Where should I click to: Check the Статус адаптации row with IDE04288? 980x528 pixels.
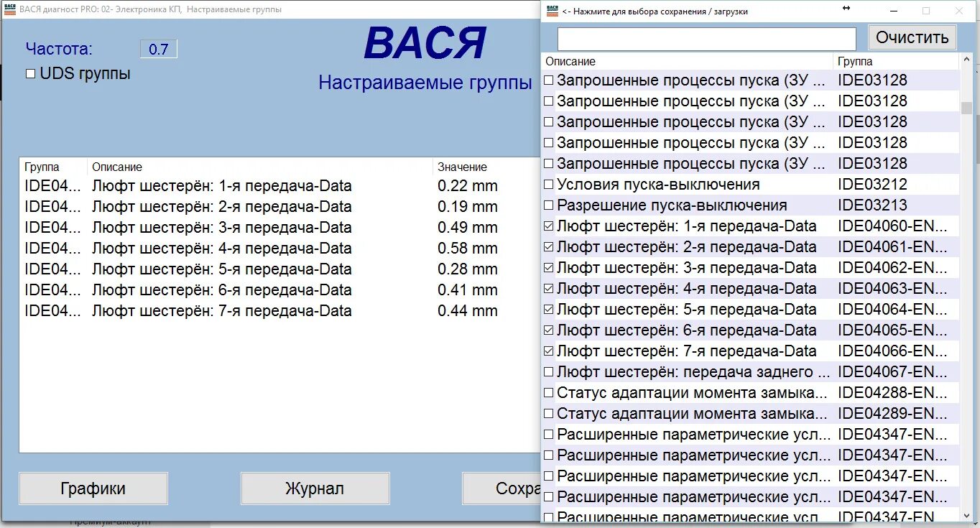point(549,393)
